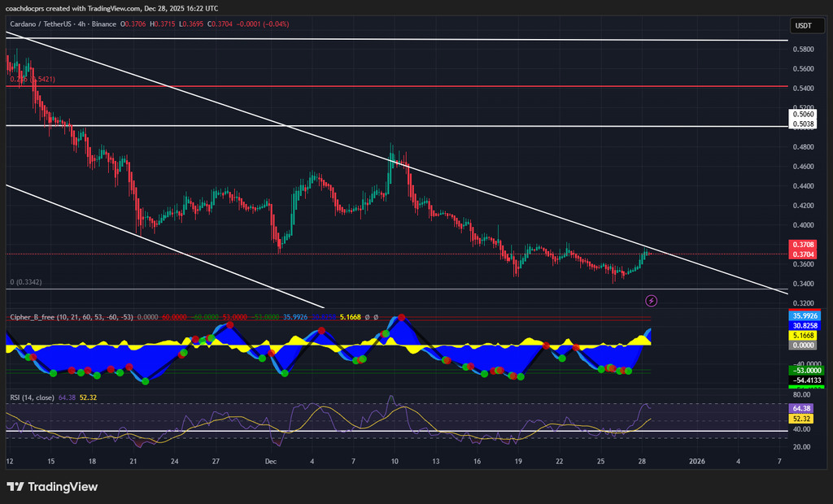Click the 0.5038 price level tag
833x504 pixels.
(803, 126)
